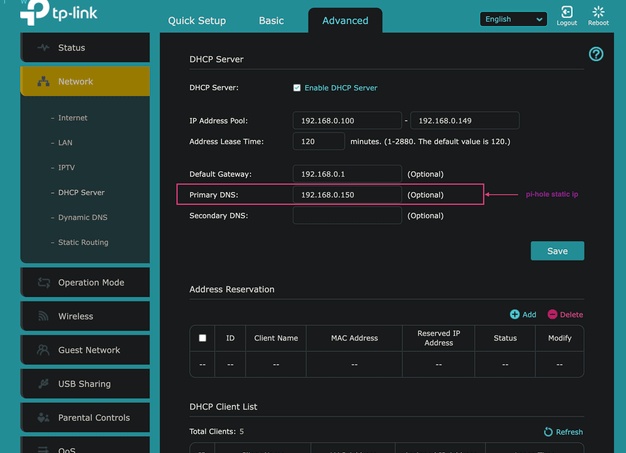Click the Primary DNS field

[347, 195]
